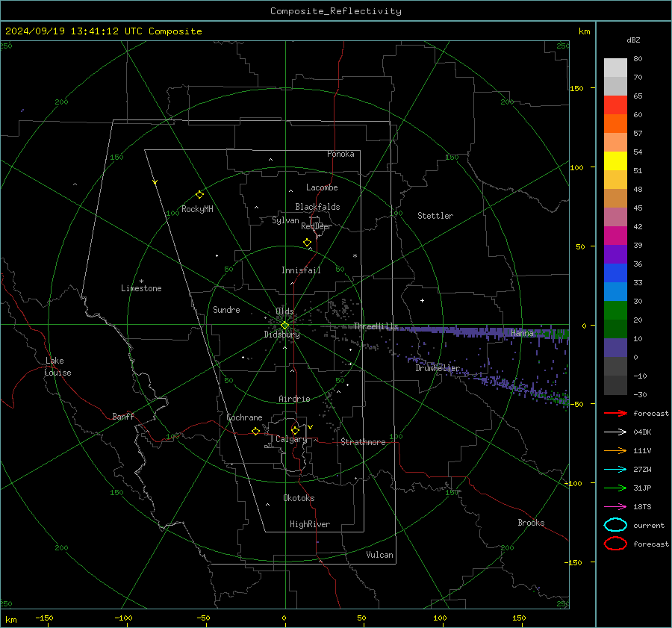
Task: Select the green 31JP arrow symbol
Action: click(x=615, y=488)
